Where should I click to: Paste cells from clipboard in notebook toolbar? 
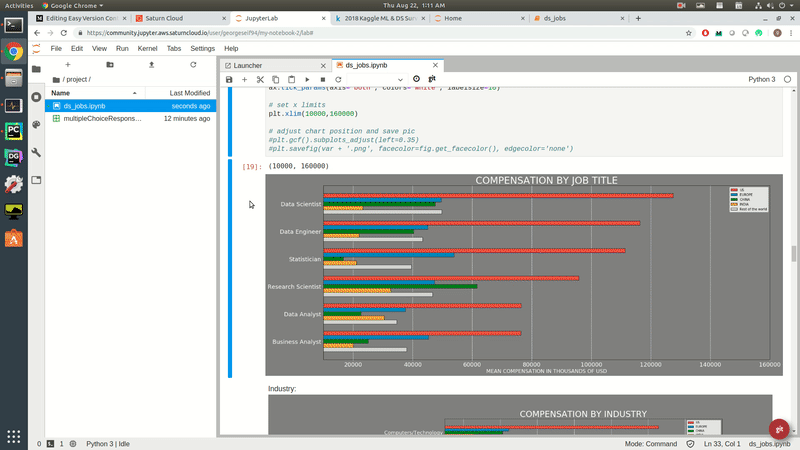pos(291,80)
